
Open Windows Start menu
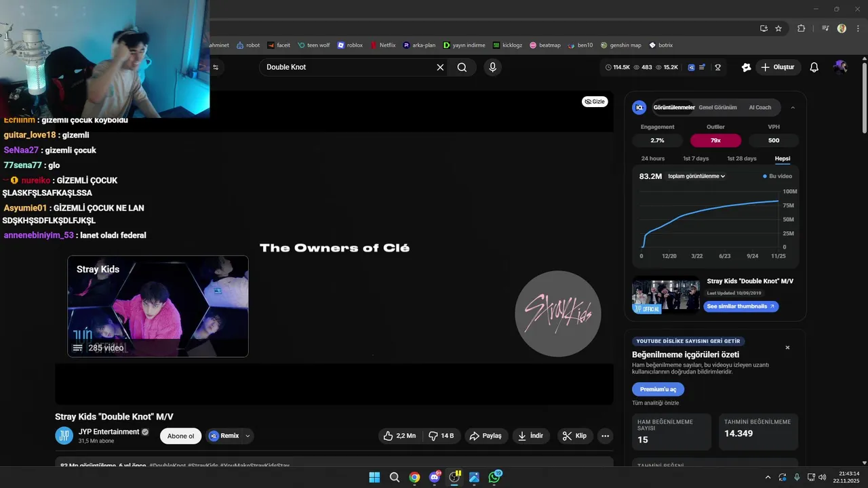(374, 477)
